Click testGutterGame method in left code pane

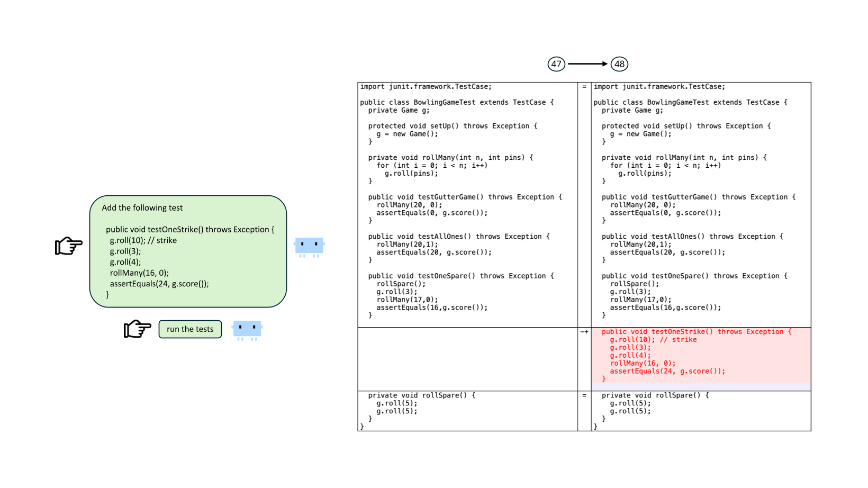(x=465, y=197)
